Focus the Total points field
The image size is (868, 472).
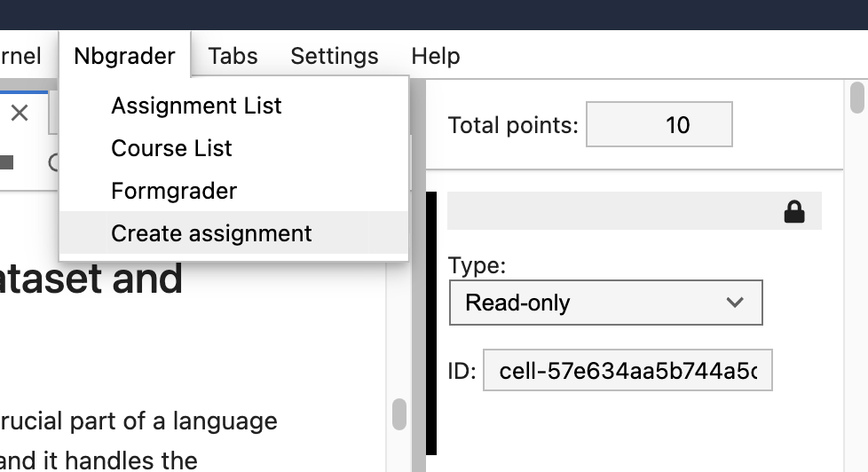(x=659, y=125)
